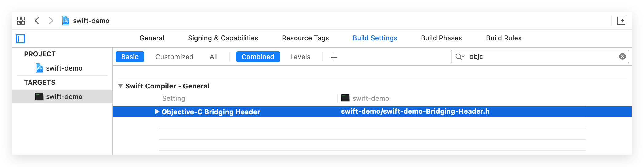Expand the Objective-C Bridging Header row
Image resolution: width=644 pixels, height=167 pixels.
coord(157,112)
